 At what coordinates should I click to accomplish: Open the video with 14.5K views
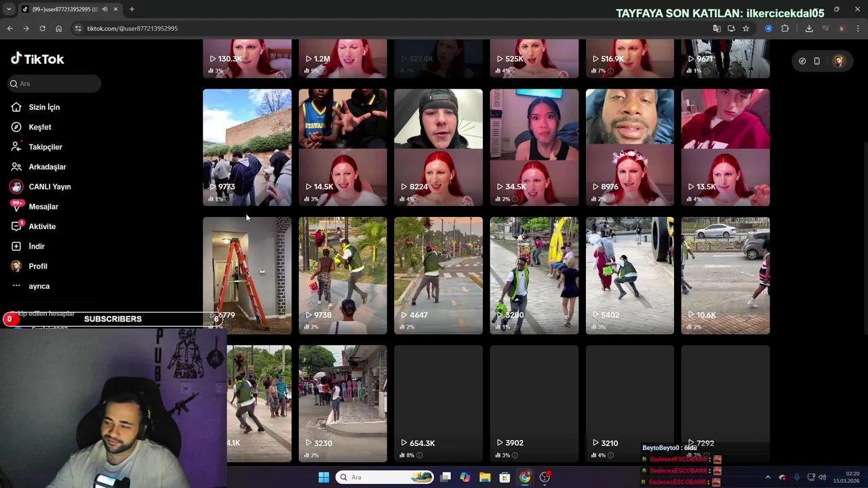(x=342, y=147)
